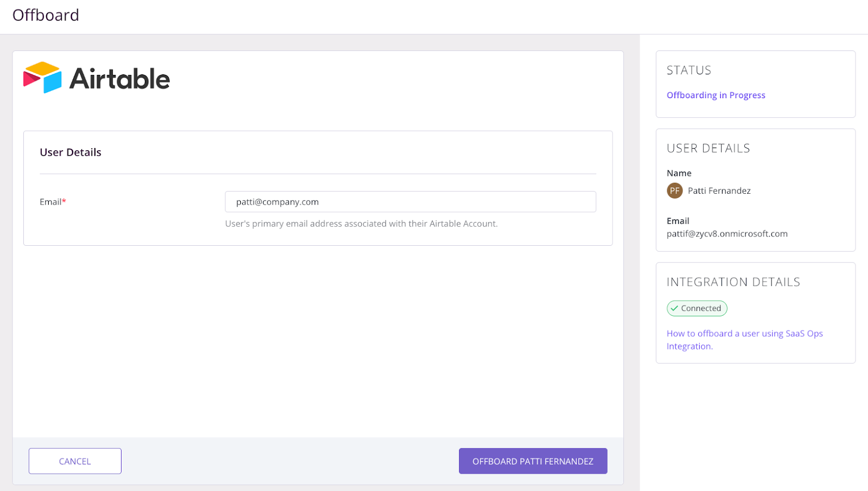The height and width of the screenshot is (491, 868).
Task: Click the Email* field label
Action: tap(53, 202)
